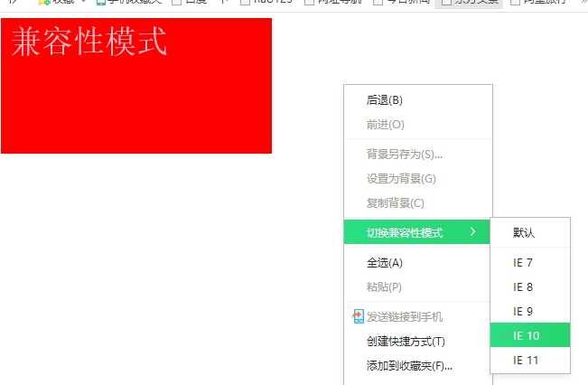Expand the arrow beside 切换兼容性模式
The width and height of the screenshot is (588, 385).
[473, 232]
